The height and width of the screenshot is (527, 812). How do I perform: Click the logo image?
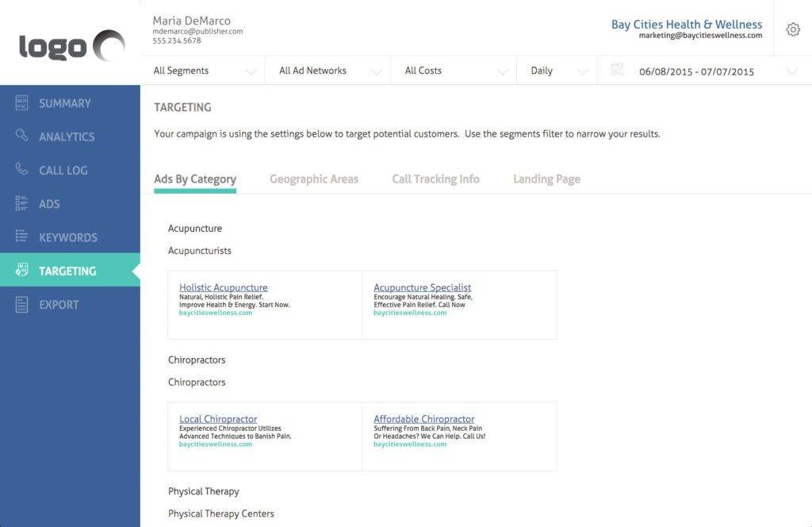pyautogui.click(x=71, y=45)
